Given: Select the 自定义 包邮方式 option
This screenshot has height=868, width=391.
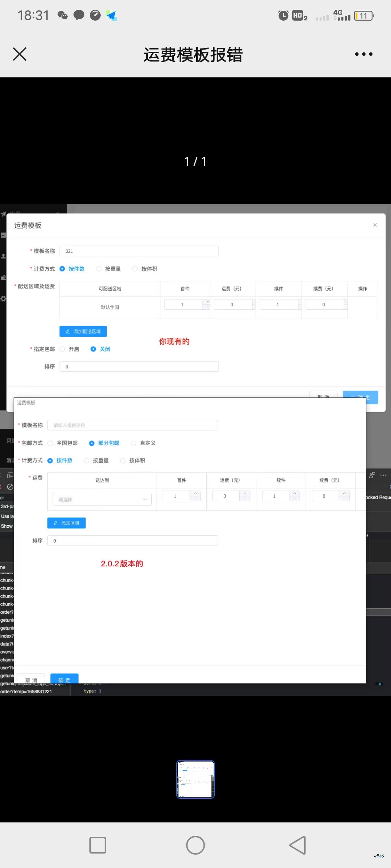Looking at the screenshot, I should click(x=143, y=443).
